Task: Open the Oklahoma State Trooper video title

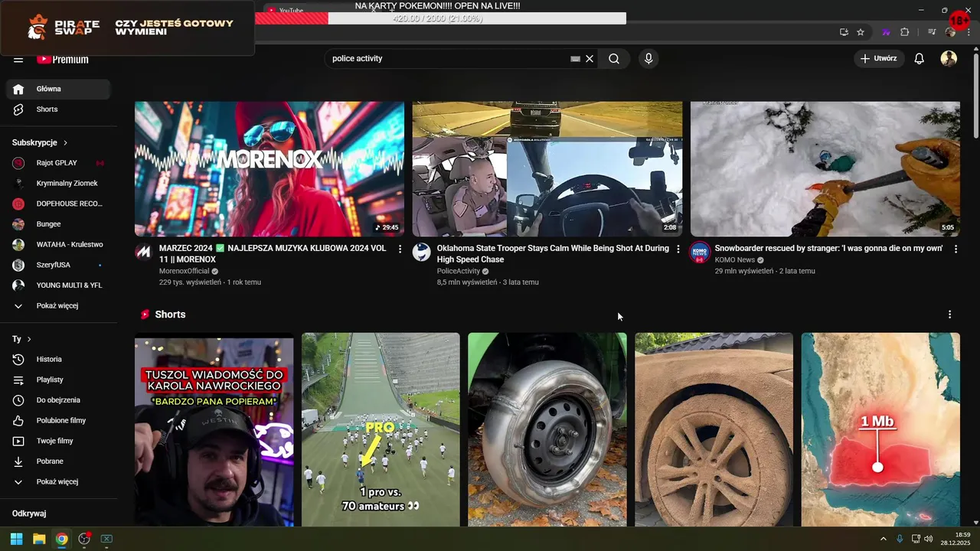Action: (x=553, y=254)
